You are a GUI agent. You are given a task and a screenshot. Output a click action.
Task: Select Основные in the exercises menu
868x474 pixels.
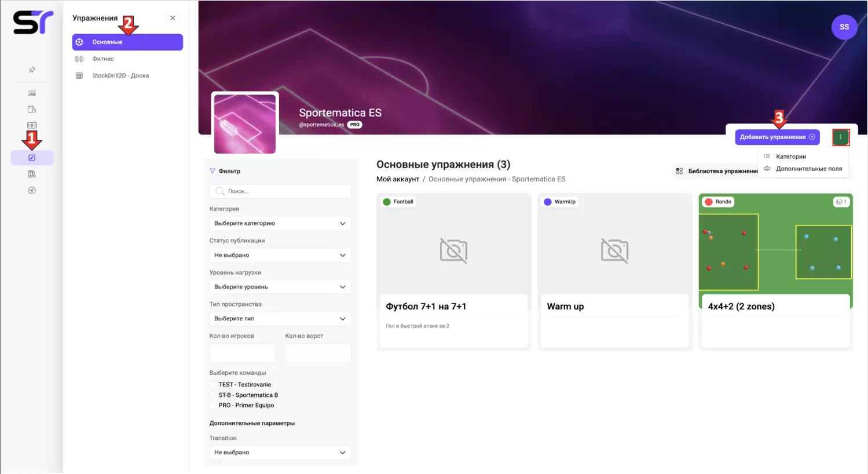127,42
